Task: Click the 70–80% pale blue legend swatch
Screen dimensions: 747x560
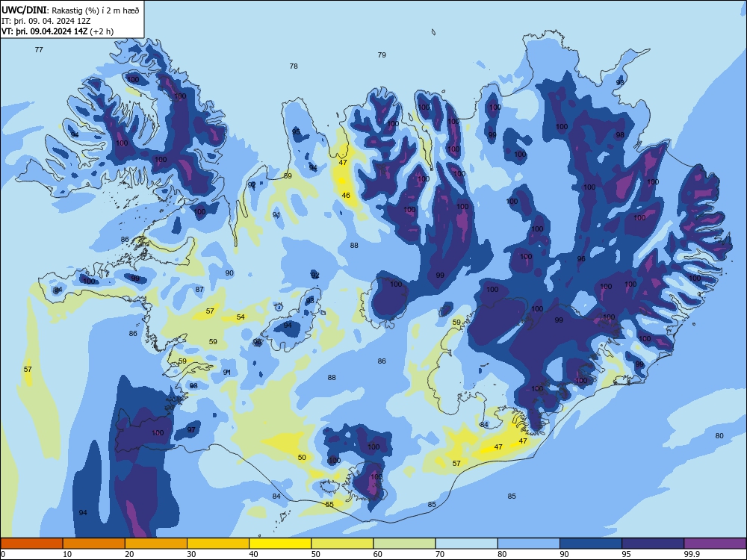Action: (467, 544)
